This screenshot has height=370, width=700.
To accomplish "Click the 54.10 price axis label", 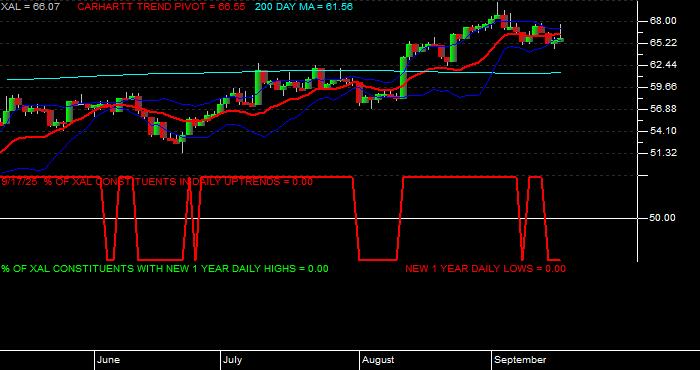I will pos(664,131).
